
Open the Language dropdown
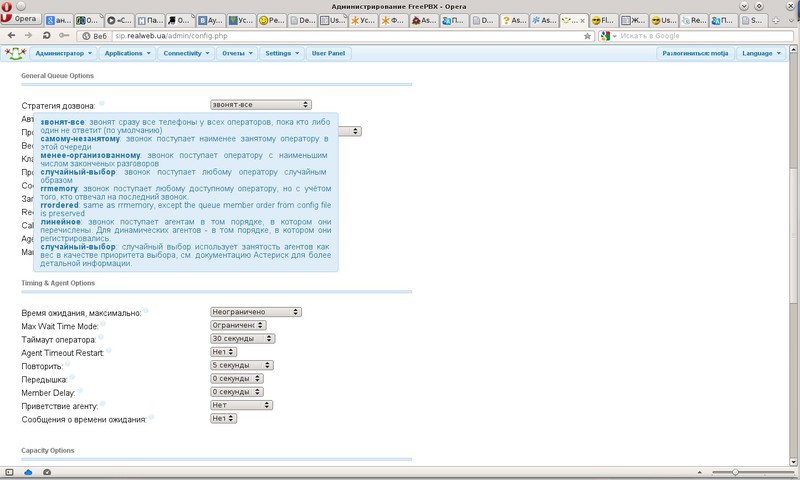pos(761,53)
